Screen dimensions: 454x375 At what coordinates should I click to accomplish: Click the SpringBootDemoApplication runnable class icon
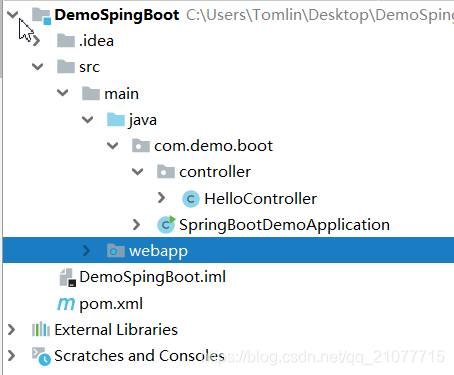point(166,224)
